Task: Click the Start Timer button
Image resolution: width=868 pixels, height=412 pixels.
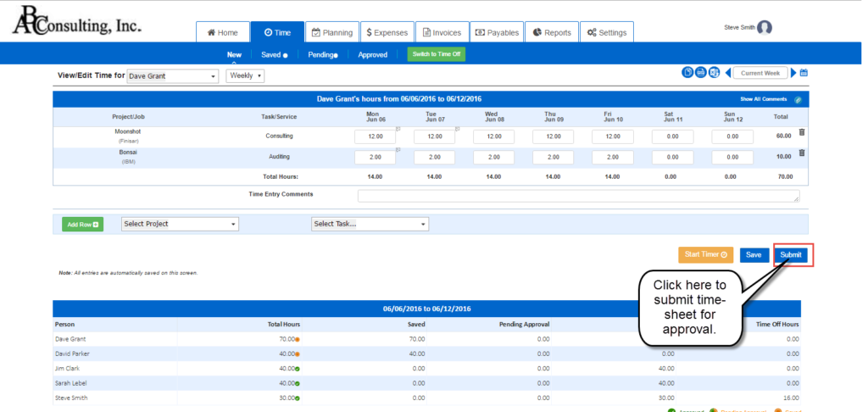Action: coord(706,254)
